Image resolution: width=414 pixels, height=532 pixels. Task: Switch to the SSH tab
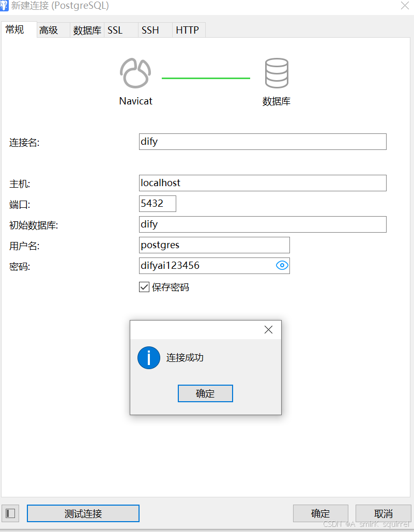(x=155, y=30)
